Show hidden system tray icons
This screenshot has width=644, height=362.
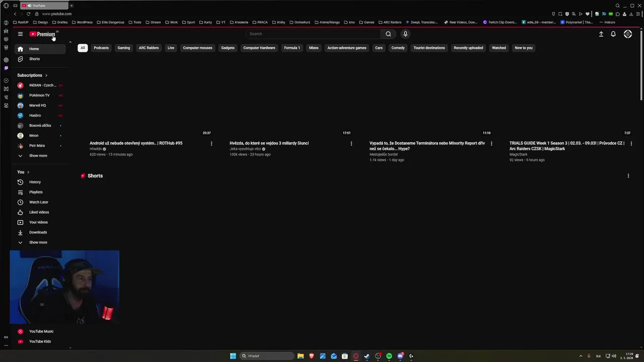[x=581, y=356]
